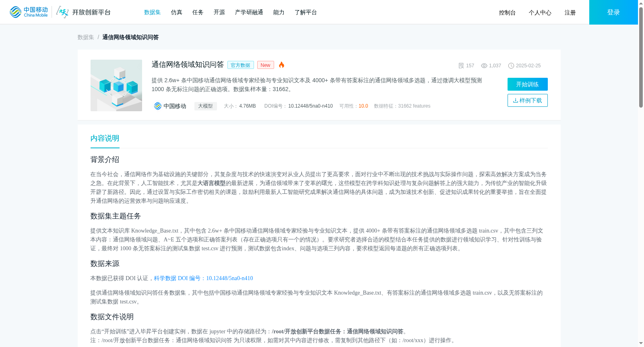This screenshot has height=347, width=644.
Task: Click the 官方数据 tag
Action: tap(241, 65)
